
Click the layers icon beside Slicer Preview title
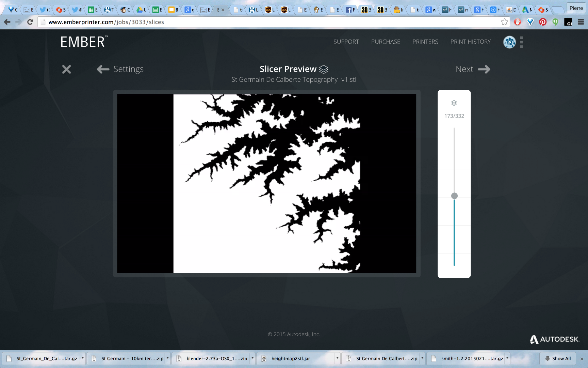[x=323, y=69]
